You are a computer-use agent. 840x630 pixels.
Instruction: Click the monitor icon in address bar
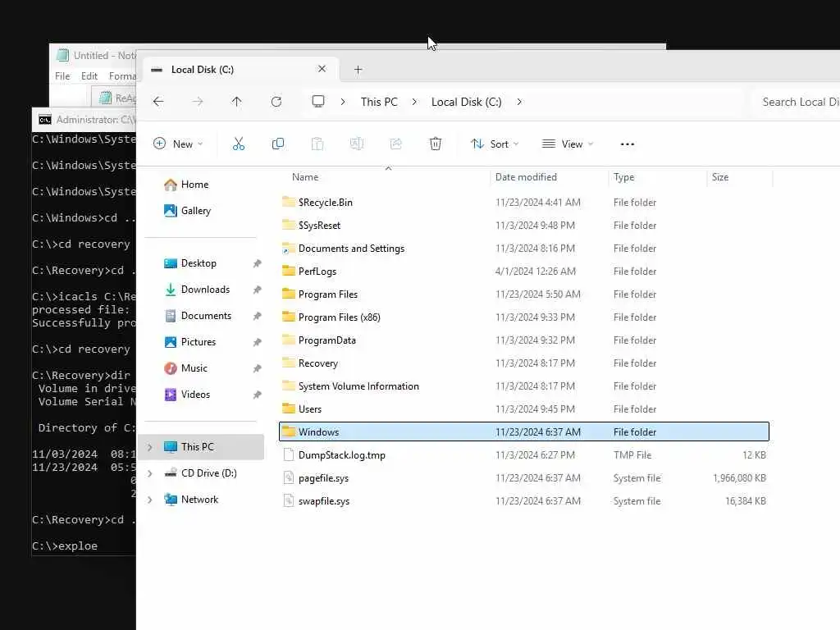point(318,101)
